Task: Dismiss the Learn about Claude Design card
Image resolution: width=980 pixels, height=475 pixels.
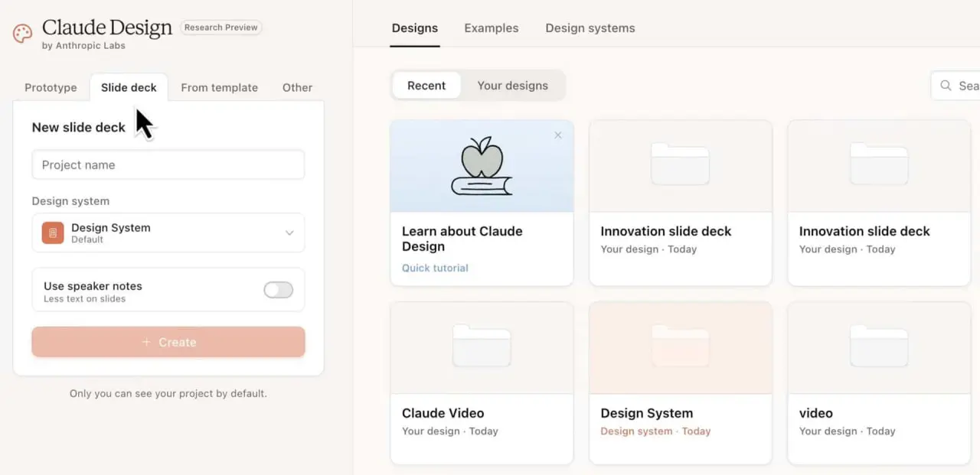Action: [558, 135]
